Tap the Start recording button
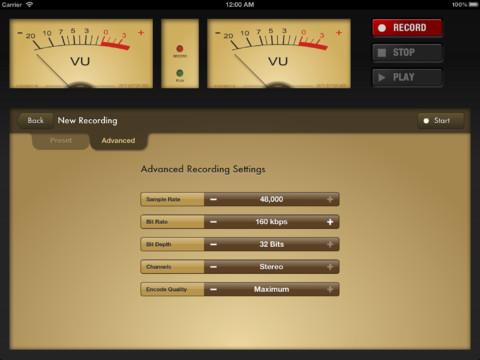This screenshot has width=480, height=360. (441, 121)
